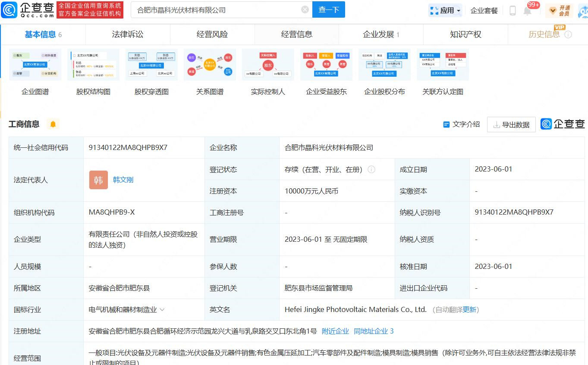
Task: Open the 知识产权 tab
Action: [x=465, y=34]
